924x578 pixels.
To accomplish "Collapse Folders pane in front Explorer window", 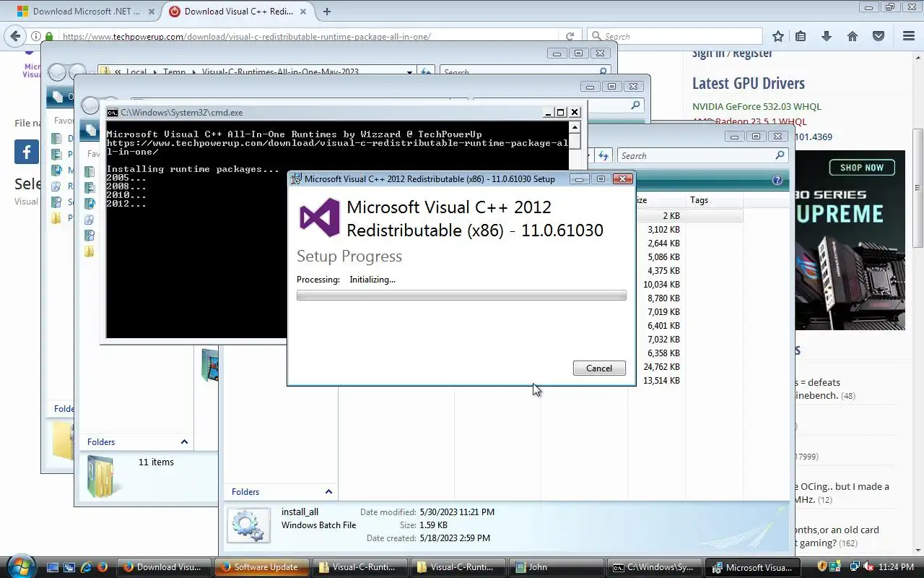I will (328, 492).
